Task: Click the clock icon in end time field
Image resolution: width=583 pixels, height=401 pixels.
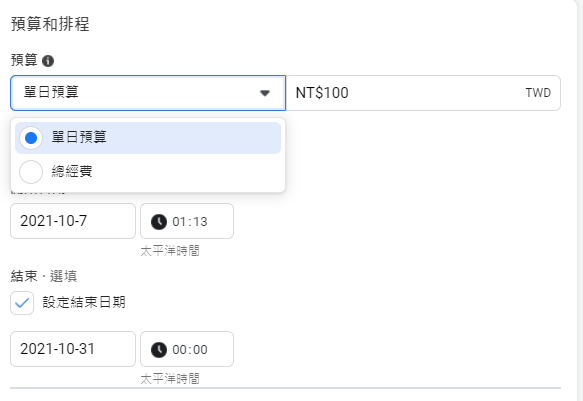Action: 159,350
